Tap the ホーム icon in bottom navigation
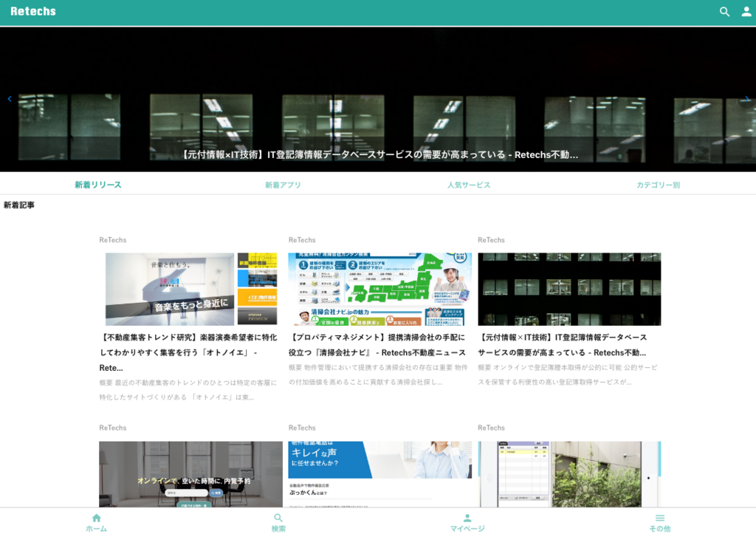Image resolution: width=756 pixels, height=537 pixels. click(97, 519)
